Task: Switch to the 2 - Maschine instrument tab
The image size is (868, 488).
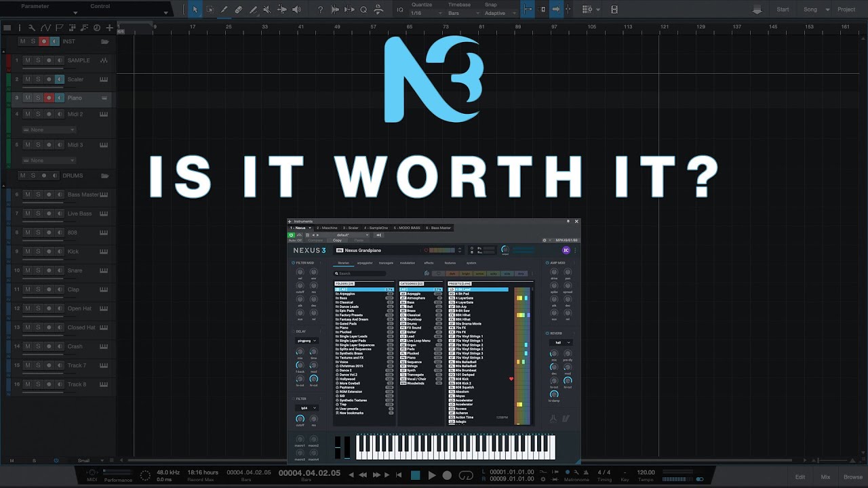Action: pyautogui.click(x=327, y=228)
